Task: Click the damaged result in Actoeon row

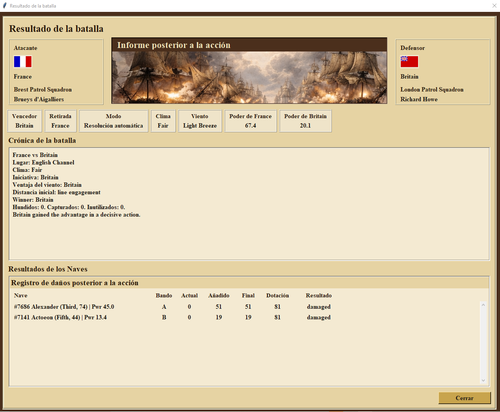Action: tap(319, 317)
